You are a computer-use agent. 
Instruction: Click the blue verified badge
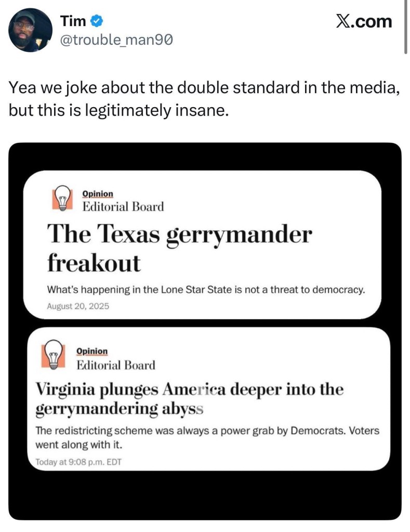[97, 21]
